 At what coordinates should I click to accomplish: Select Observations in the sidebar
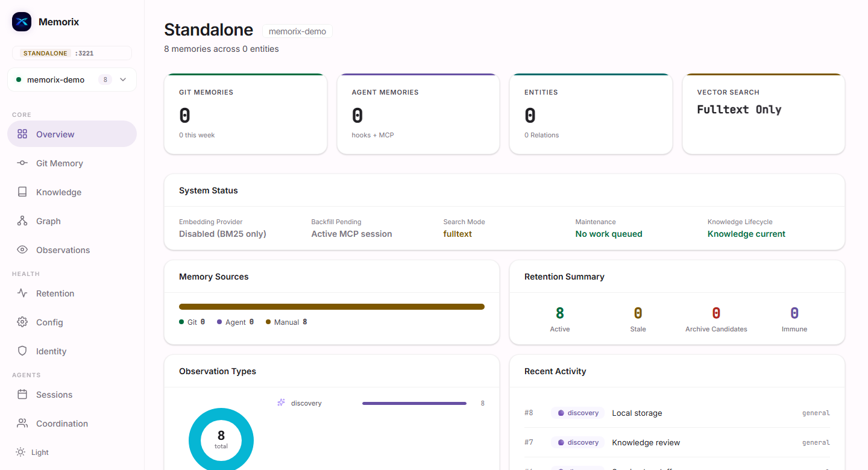[72, 249]
